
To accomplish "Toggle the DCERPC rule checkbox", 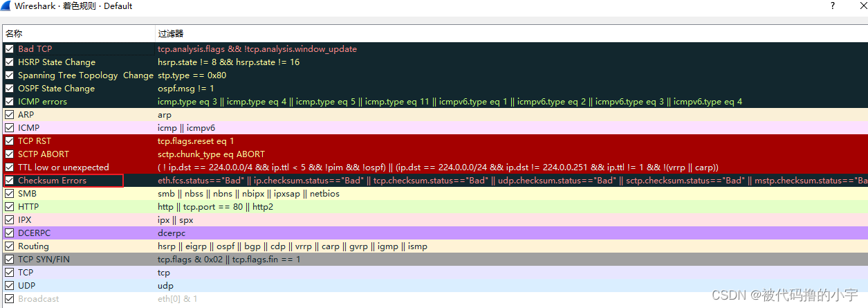I will pos(9,233).
